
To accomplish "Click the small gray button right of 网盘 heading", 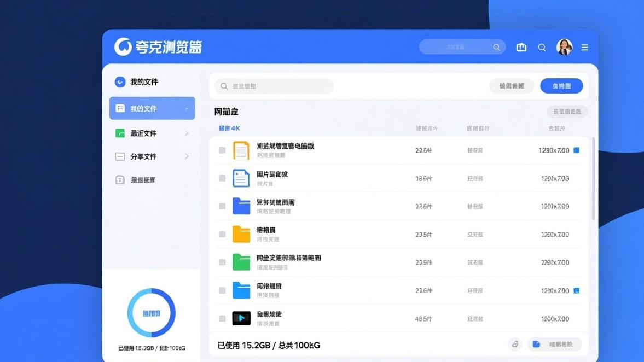I will coord(567,112).
